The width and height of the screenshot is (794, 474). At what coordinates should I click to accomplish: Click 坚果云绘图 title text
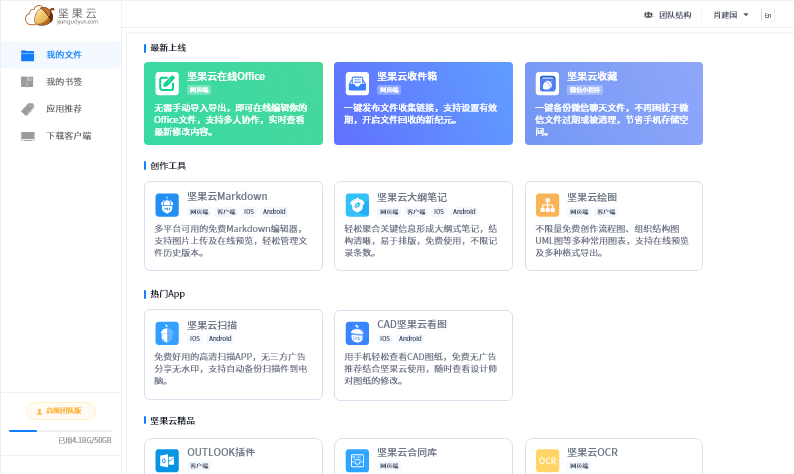(592, 197)
